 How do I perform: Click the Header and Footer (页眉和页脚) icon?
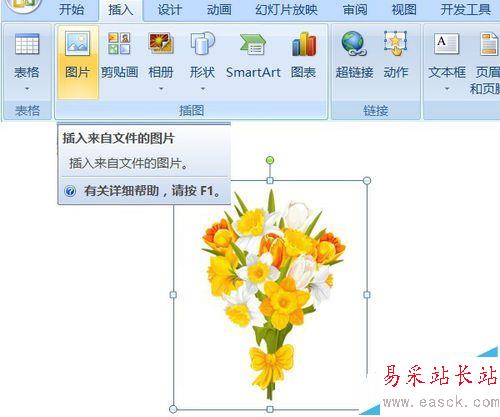pos(489,44)
